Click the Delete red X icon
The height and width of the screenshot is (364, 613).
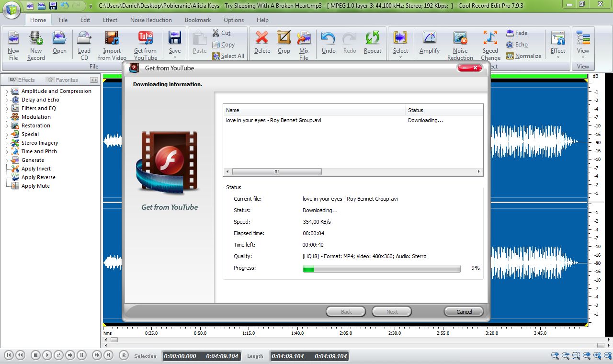coord(262,38)
